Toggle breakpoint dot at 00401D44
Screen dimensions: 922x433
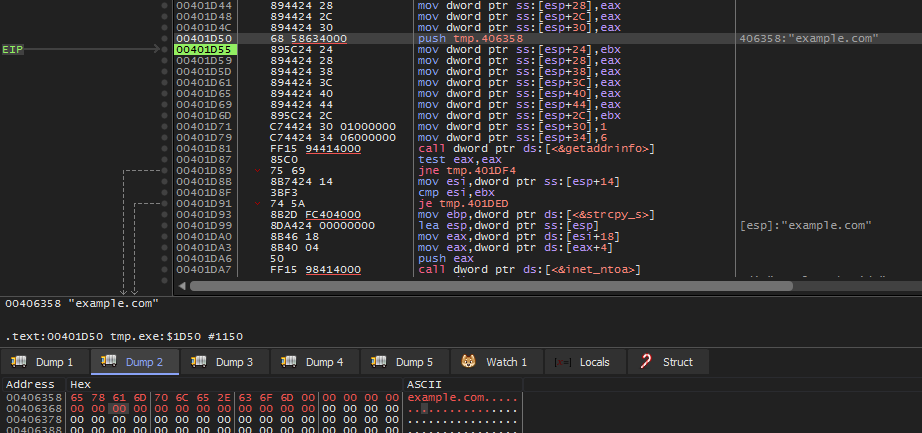(165, 5)
